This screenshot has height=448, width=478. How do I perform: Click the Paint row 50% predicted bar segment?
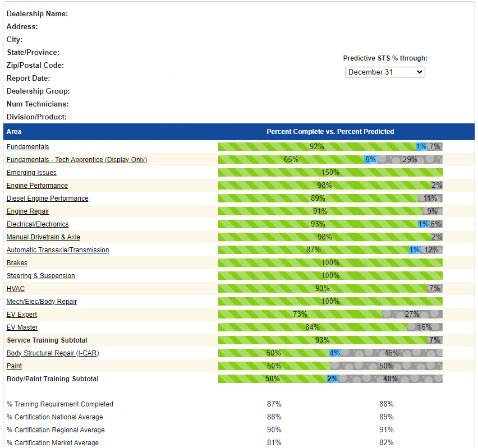pos(386,366)
